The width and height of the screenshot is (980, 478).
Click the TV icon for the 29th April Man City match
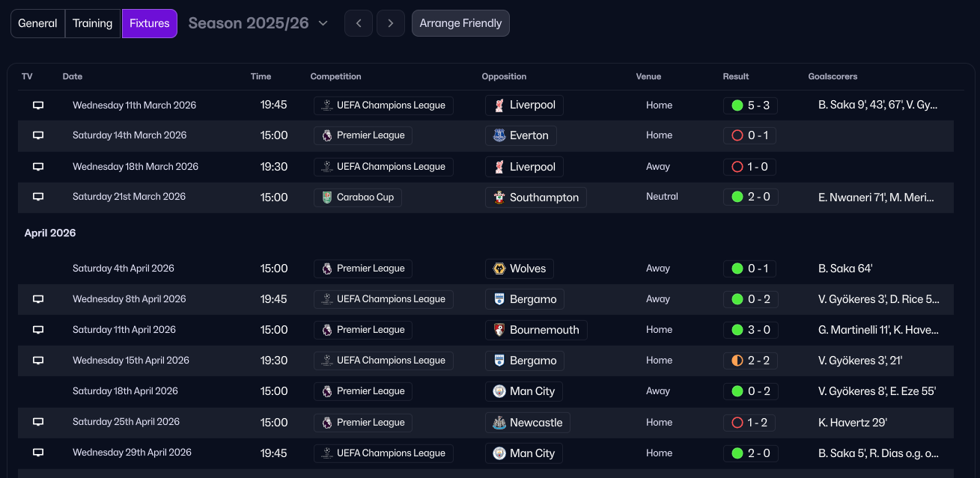click(38, 453)
